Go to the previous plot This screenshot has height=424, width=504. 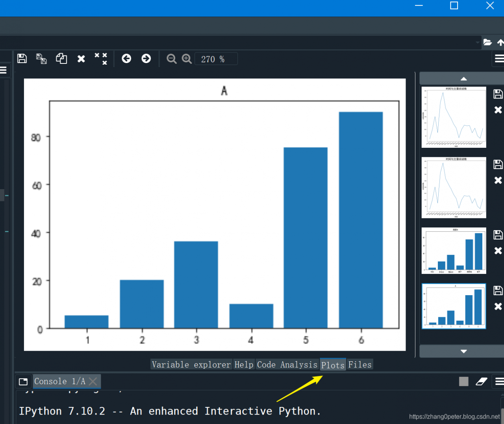click(126, 58)
